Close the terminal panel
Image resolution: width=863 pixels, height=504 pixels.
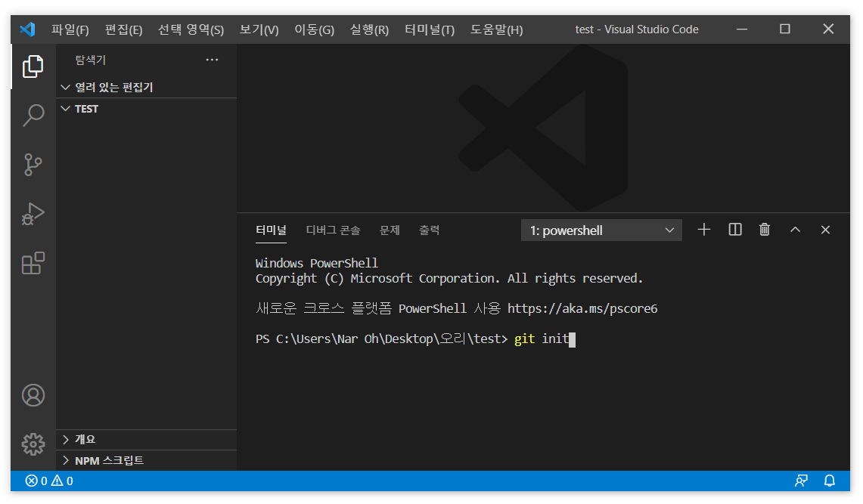tap(825, 230)
